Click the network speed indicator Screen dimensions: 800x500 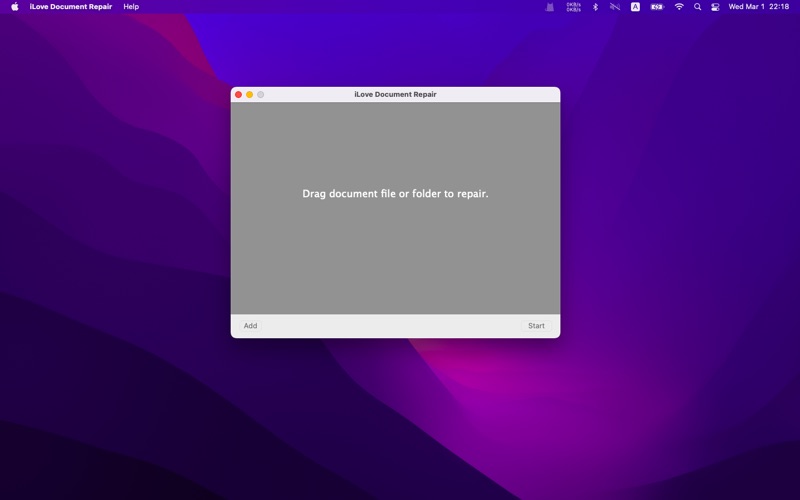(573, 7)
